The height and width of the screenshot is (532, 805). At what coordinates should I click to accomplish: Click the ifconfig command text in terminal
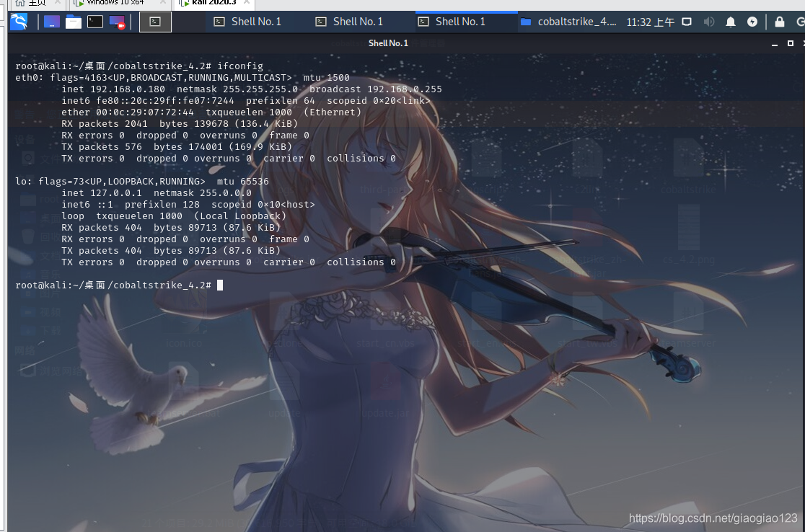[x=239, y=66]
